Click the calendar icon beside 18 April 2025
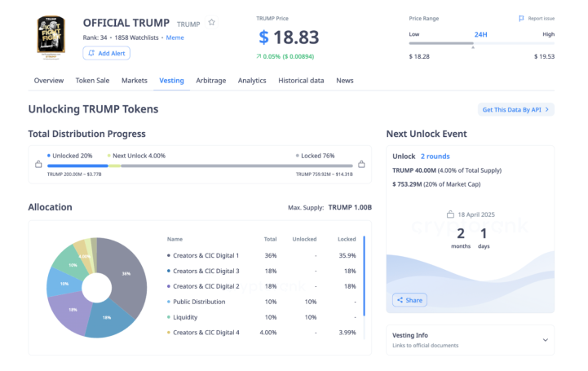The width and height of the screenshot is (588, 371). [x=450, y=214]
